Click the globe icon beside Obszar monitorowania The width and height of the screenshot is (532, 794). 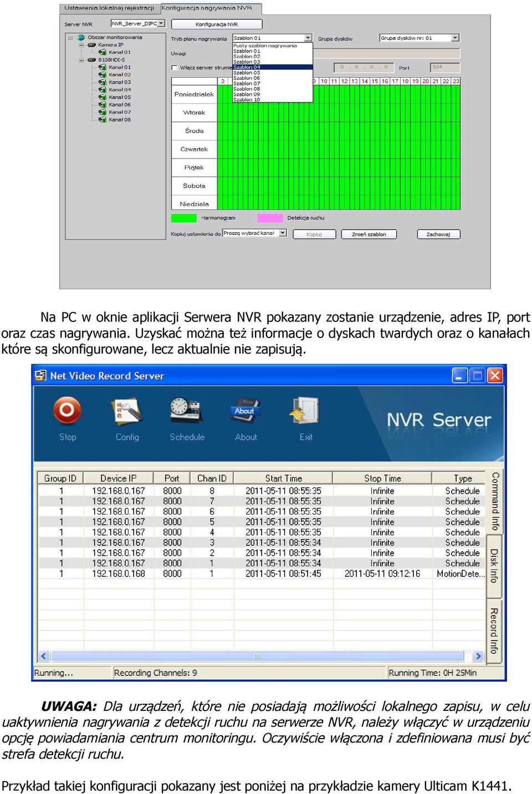pos(81,38)
